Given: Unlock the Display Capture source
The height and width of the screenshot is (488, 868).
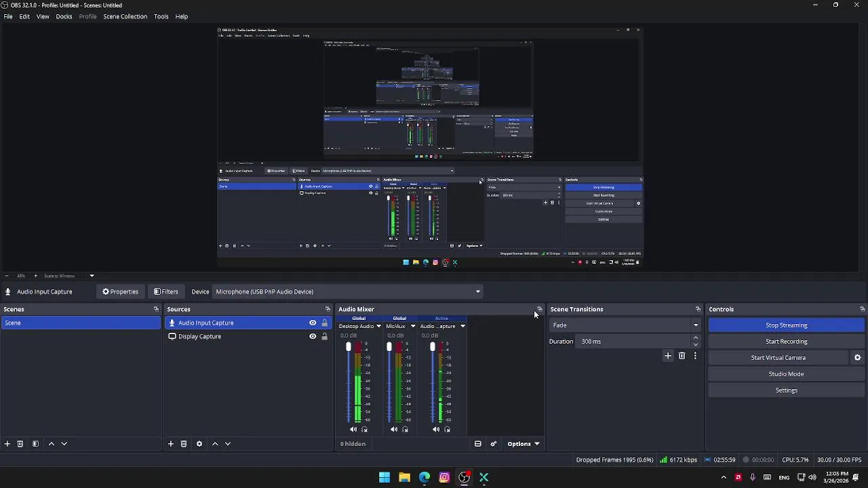Looking at the screenshot, I should coord(324,336).
